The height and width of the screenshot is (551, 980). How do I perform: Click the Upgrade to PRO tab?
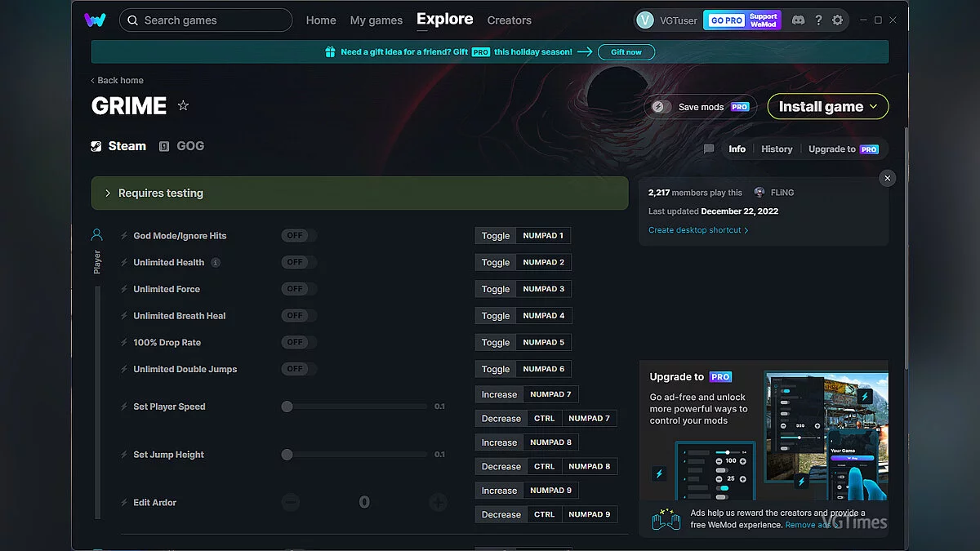point(844,149)
